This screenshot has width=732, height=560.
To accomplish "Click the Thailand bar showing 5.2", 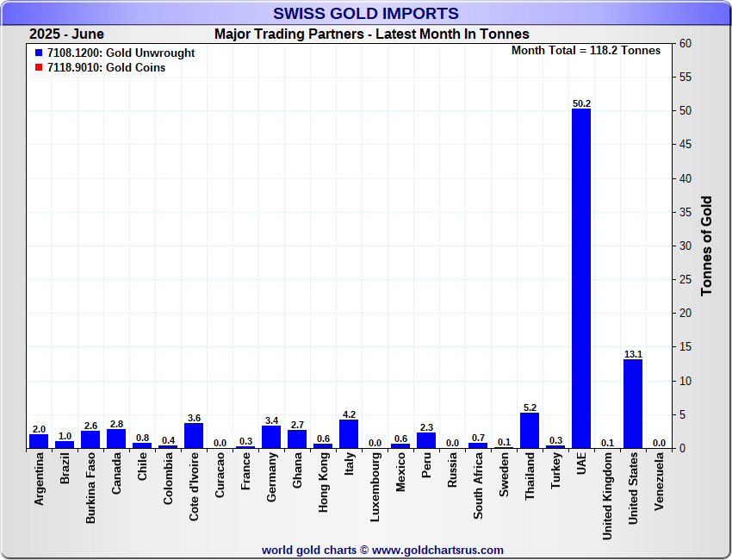I will pos(530,430).
